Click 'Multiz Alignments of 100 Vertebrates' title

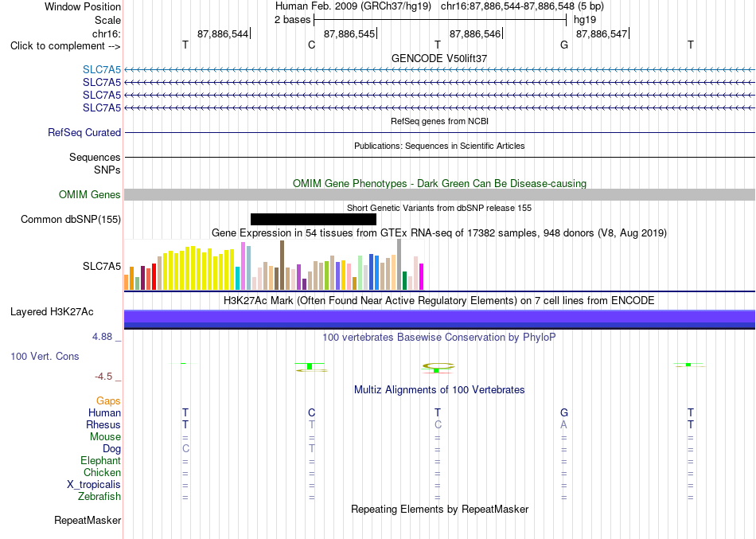click(439, 389)
